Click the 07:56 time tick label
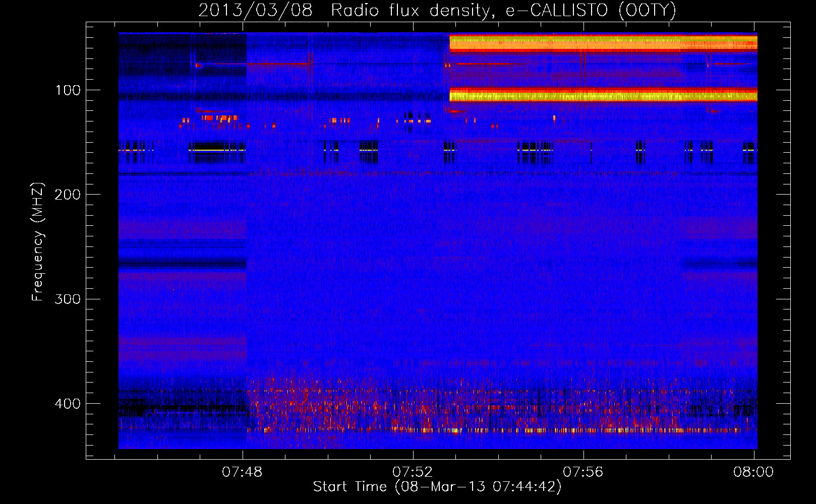The width and height of the screenshot is (816, 504). 583,472
